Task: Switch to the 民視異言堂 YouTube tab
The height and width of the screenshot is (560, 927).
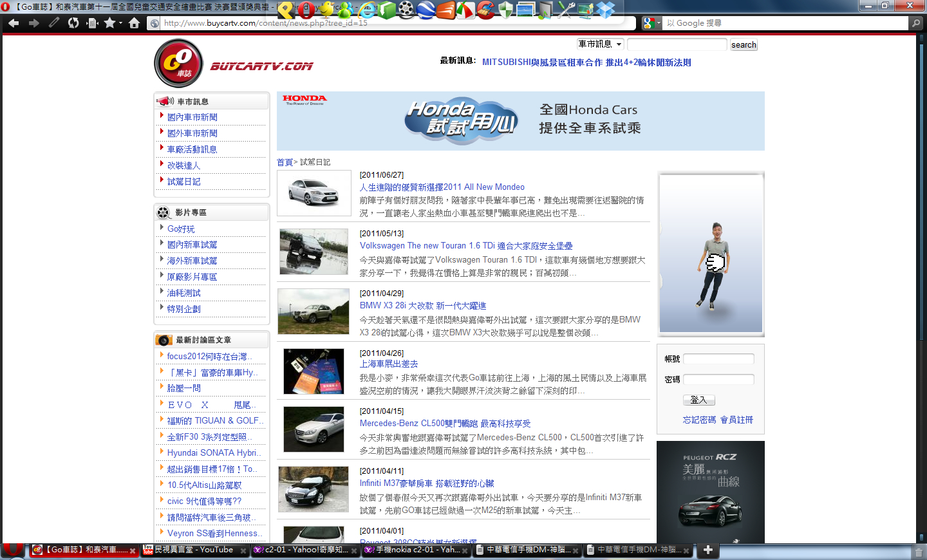Action: [194, 550]
